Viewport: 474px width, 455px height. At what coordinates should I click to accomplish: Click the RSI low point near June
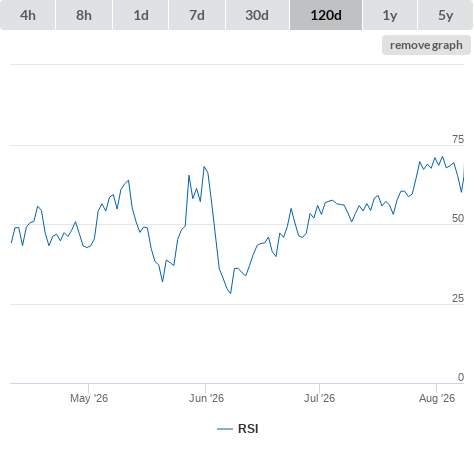(230, 293)
